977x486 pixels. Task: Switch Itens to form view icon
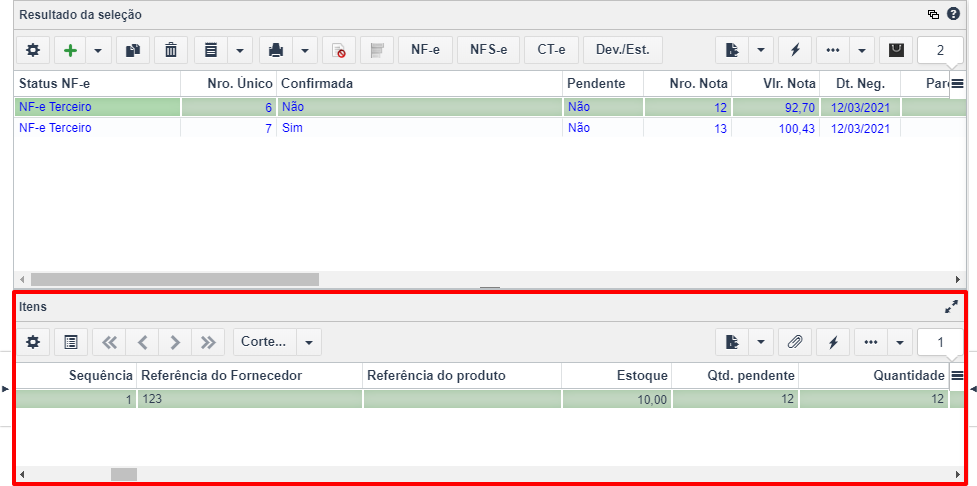point(71,342)
